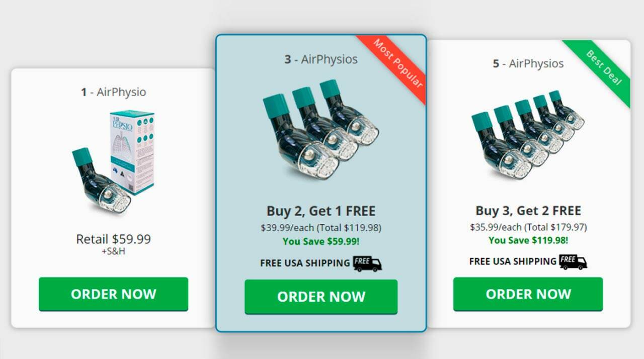Click the '$35.99/each (Total $179.97)' price line
This screenshot has height=359, width=644.
tap(528, 227)
